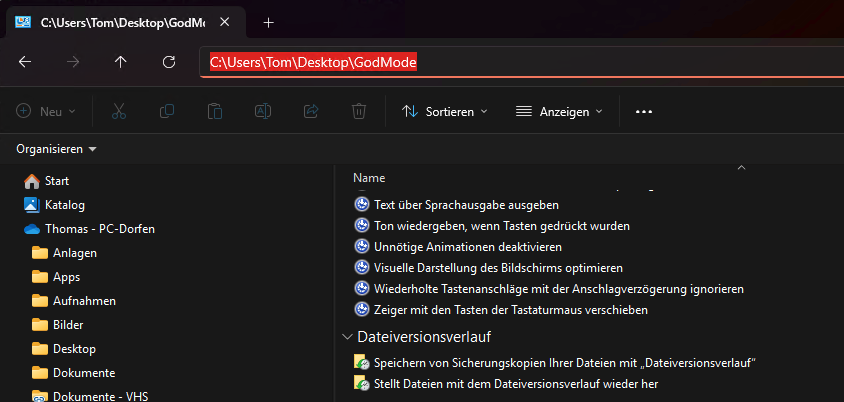Viewport: 844px width, 402px height.
Task: Open Unnötige Animationen deaktivieren entry
Action: [x=467, y=246]
